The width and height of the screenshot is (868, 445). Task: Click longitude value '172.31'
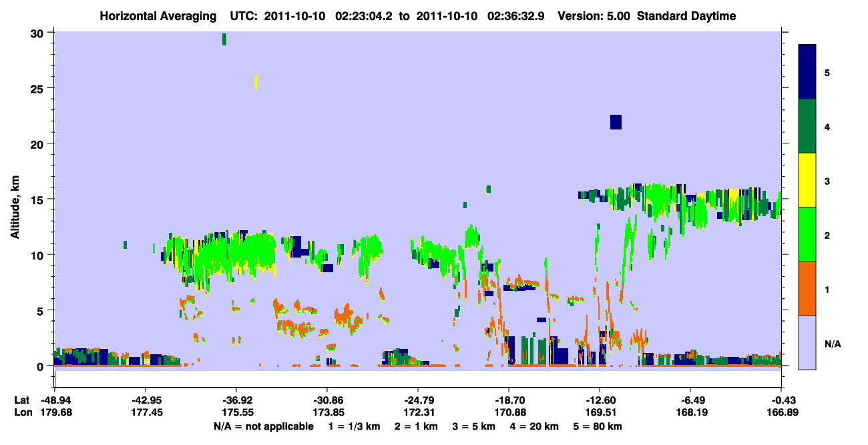418,413
